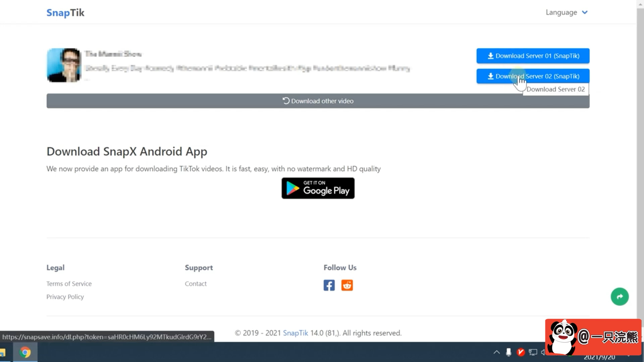Open the network tray icon
644x362 pixels.
(x=533, y=352)
